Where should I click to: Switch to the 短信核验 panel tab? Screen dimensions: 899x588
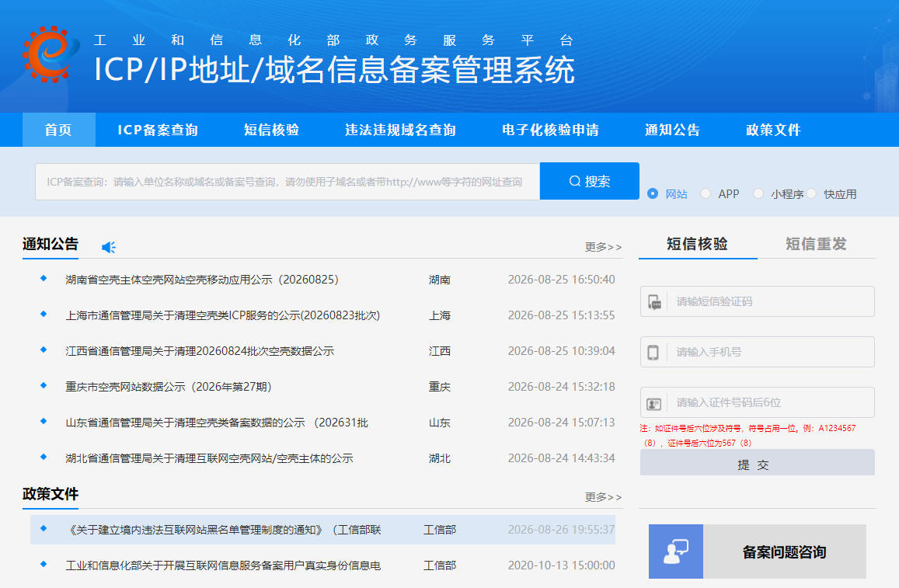click(697, 244)
